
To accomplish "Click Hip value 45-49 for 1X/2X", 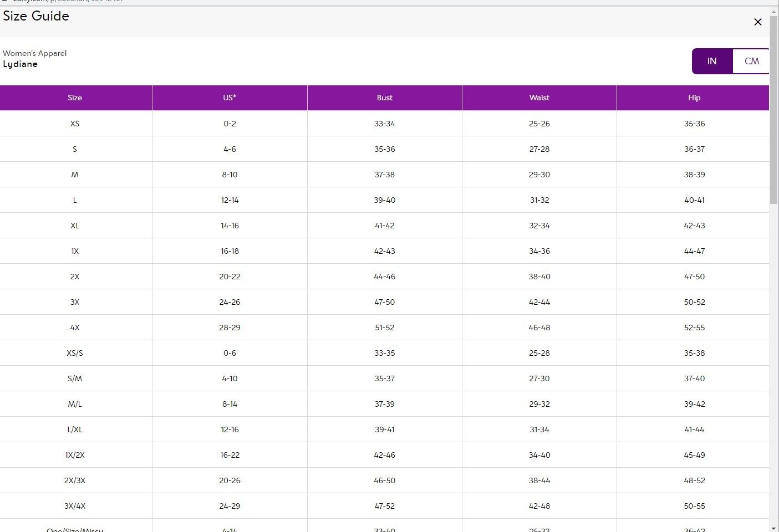I will tap(694, 455).
